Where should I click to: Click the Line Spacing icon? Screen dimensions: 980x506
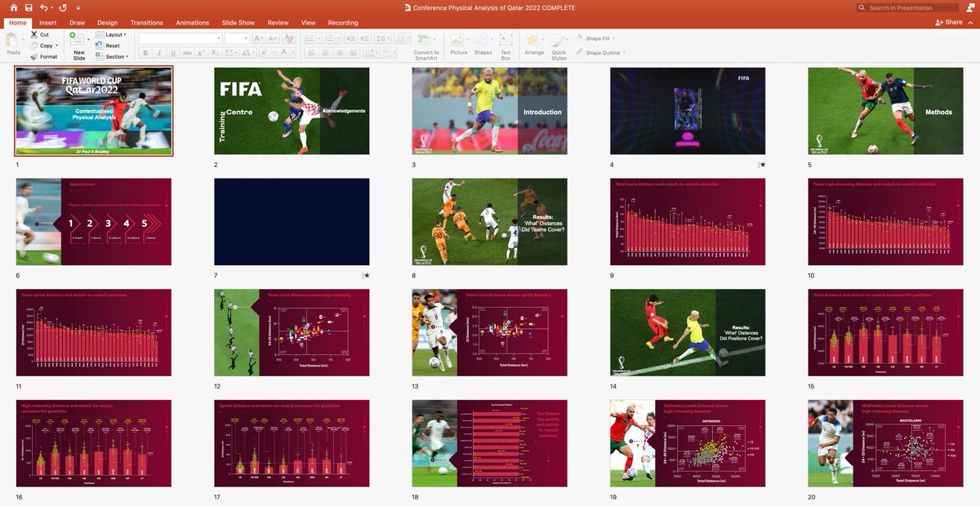pyautogui.click(x=381, y=38)
